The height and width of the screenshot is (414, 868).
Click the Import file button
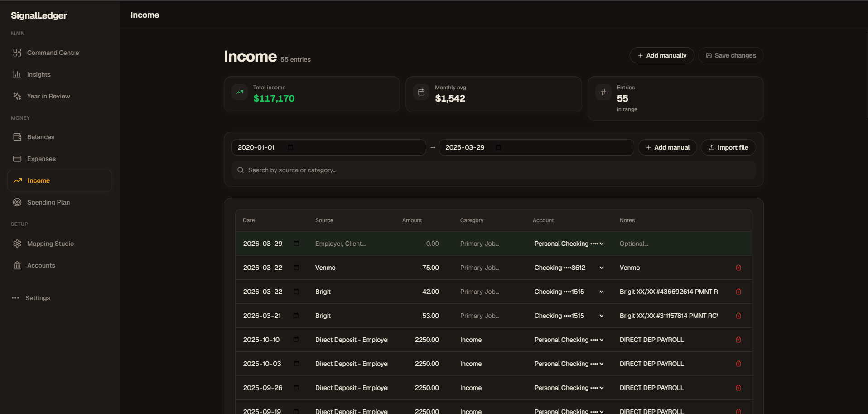click(728, 147)
